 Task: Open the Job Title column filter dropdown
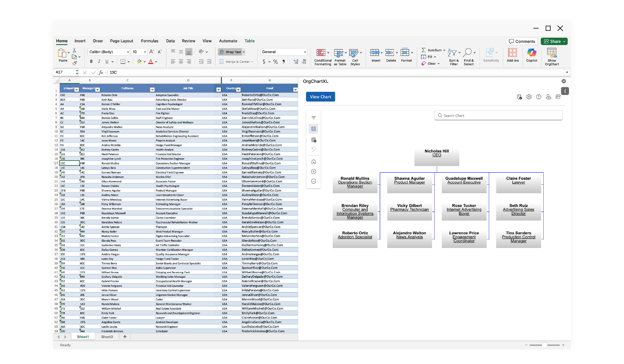218,90
